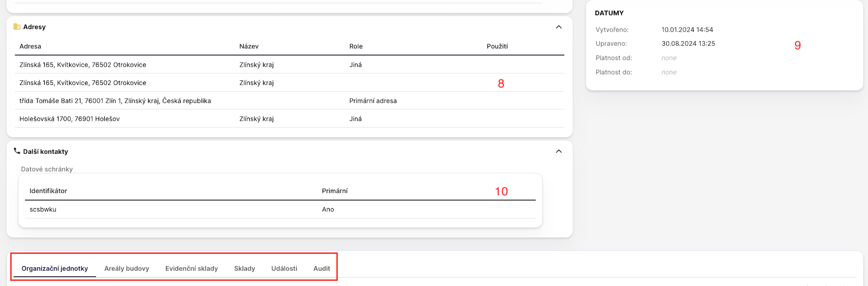Collapse the Další kontakty section

[x=559, y=151]
